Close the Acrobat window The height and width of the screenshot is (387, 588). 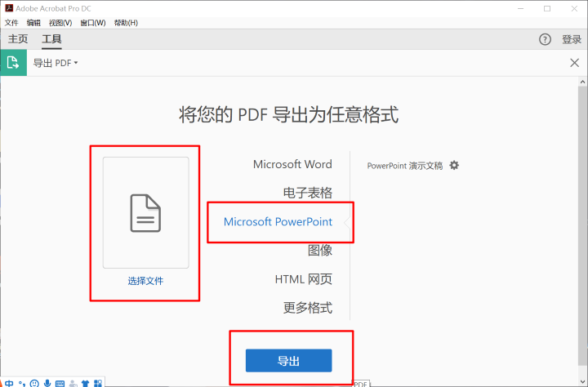[x=574, y=8]
